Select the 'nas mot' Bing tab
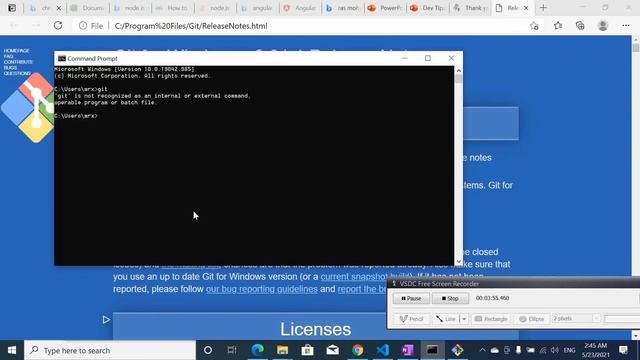 [x=342, y=8]
